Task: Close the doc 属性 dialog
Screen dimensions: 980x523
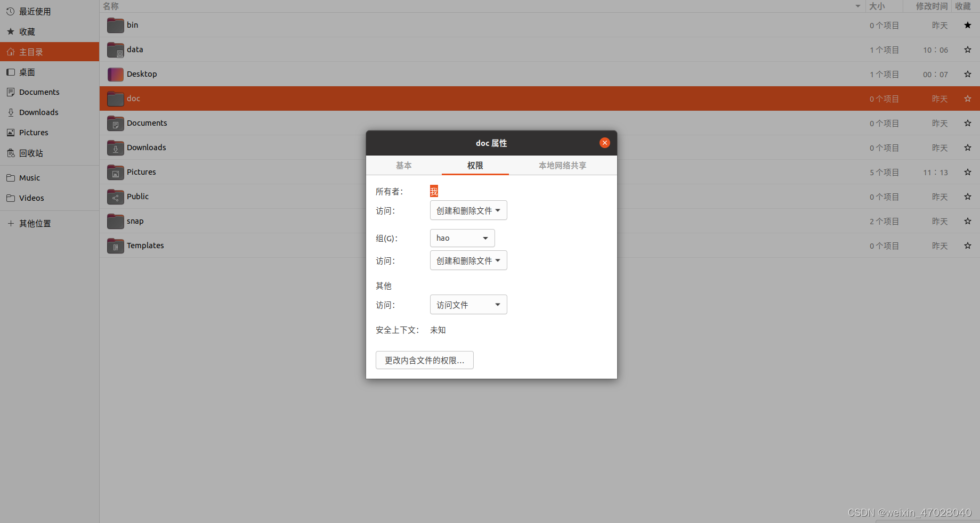Action: (605, 143)
